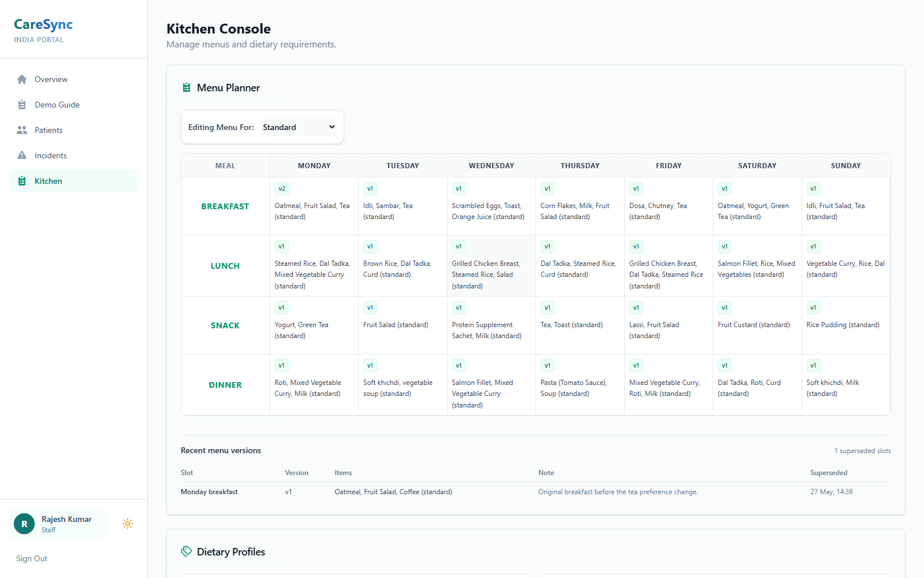Click the Kitchen sidebar icon
The image size is (924, 578).
click(22, 181)
